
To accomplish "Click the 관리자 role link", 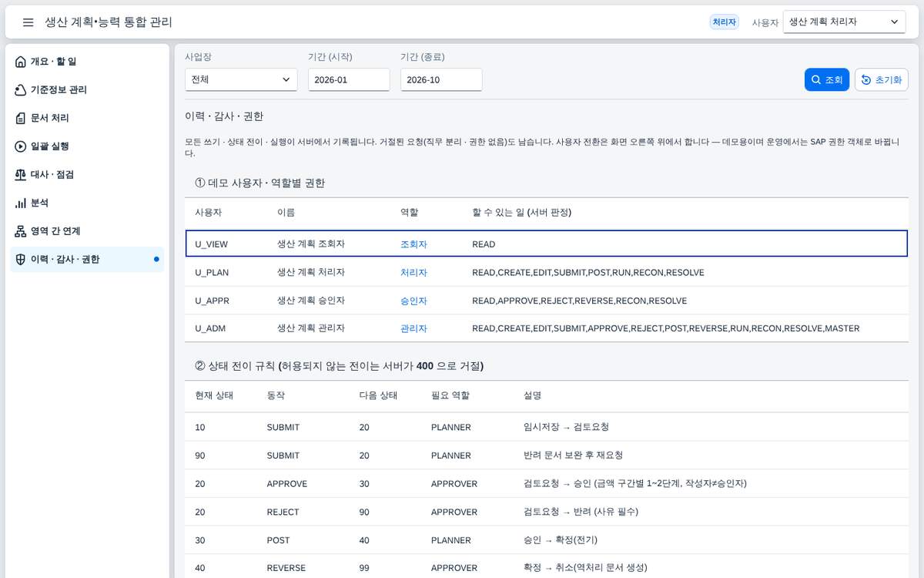I will 413,328.
